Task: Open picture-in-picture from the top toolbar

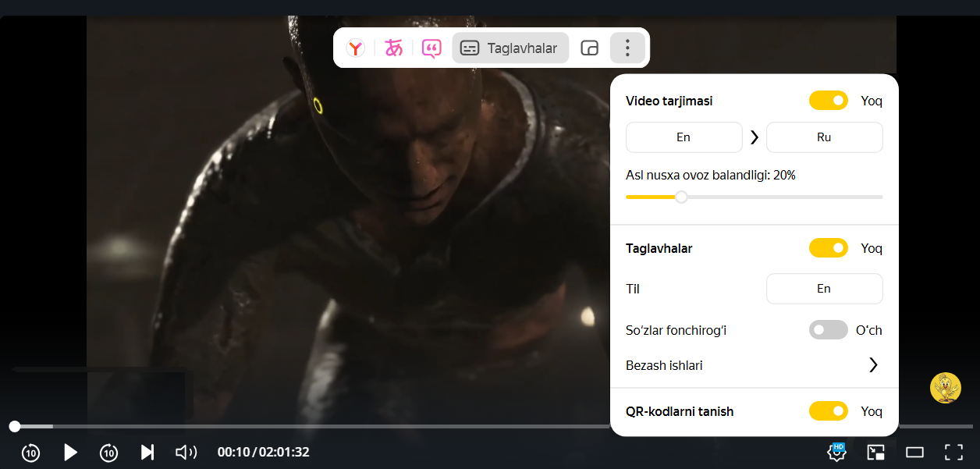Action: click(x=590, y=48)
